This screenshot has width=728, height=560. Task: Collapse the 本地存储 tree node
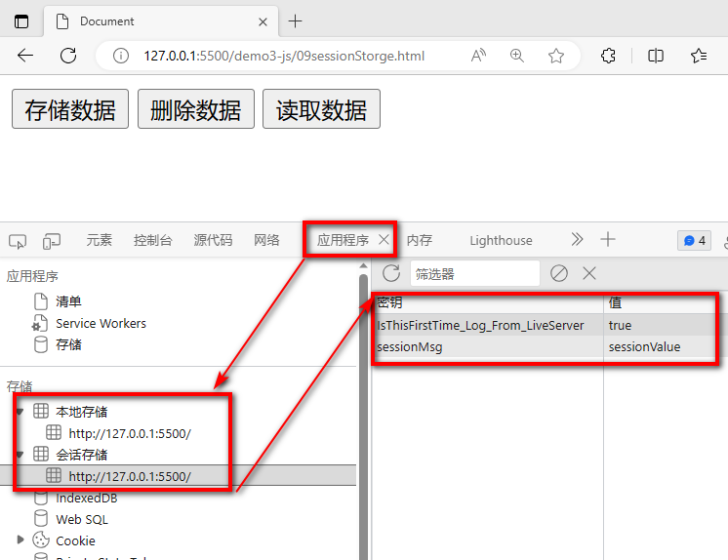pyautogui.click(x=20, y=412)
